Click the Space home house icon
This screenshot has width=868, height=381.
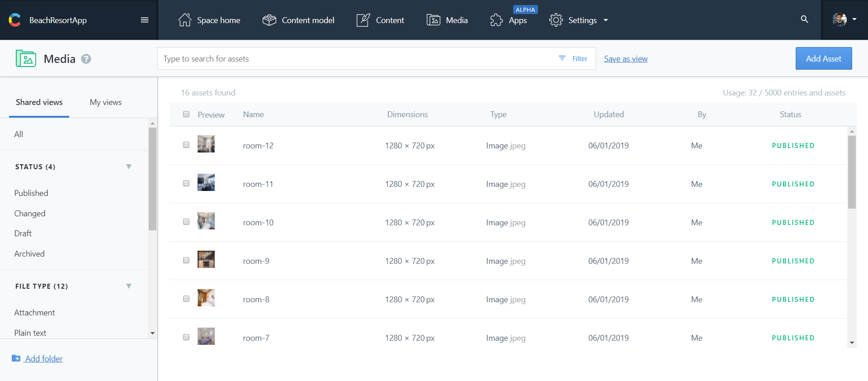[184, 20]
